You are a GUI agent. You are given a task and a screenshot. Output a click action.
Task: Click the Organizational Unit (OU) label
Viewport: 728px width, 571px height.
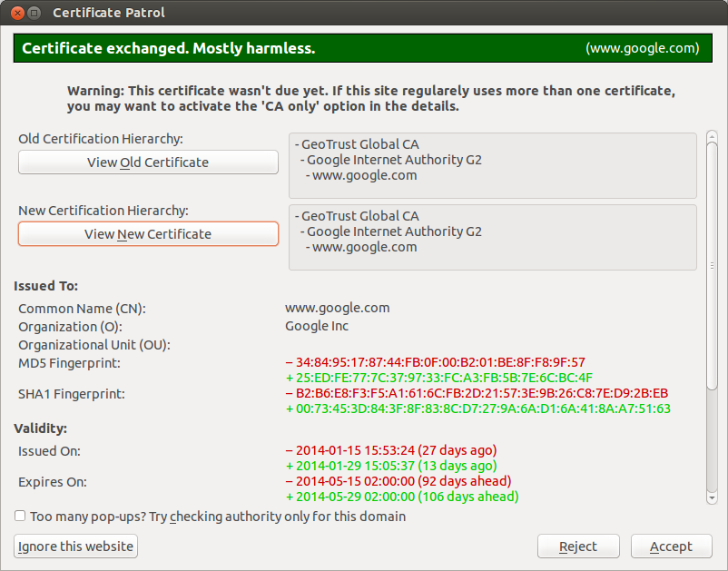pyautogui.click(x=94, y=345)
